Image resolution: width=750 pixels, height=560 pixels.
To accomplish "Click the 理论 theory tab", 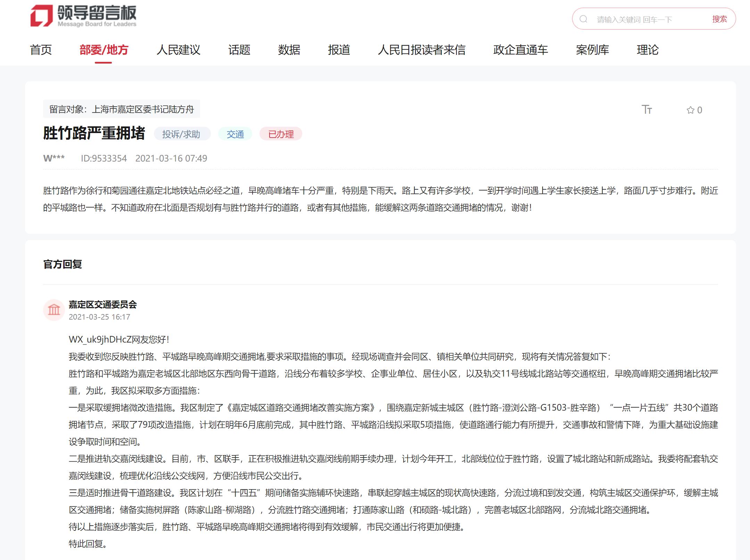I will click(647, 50).
